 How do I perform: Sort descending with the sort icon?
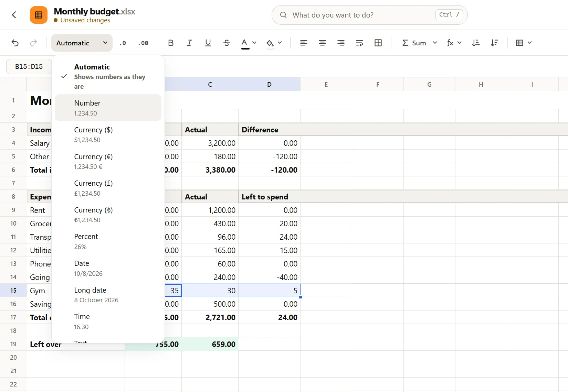[494, 43]
